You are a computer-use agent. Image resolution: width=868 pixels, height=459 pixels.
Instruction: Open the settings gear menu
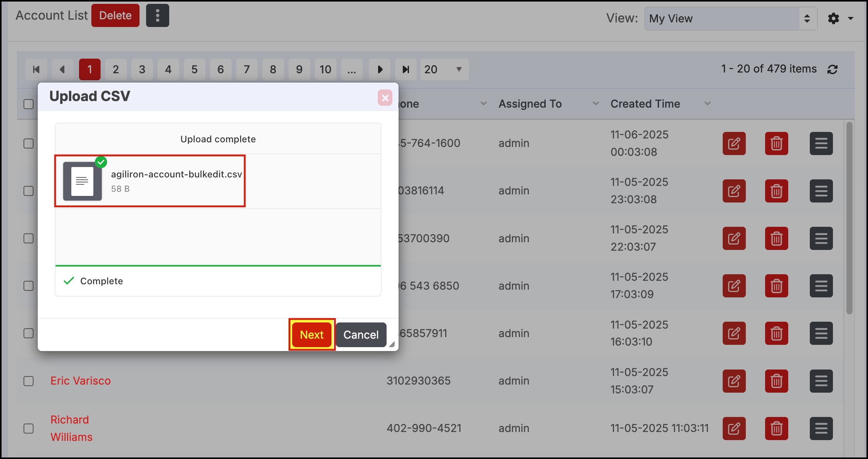click(834, 19)
